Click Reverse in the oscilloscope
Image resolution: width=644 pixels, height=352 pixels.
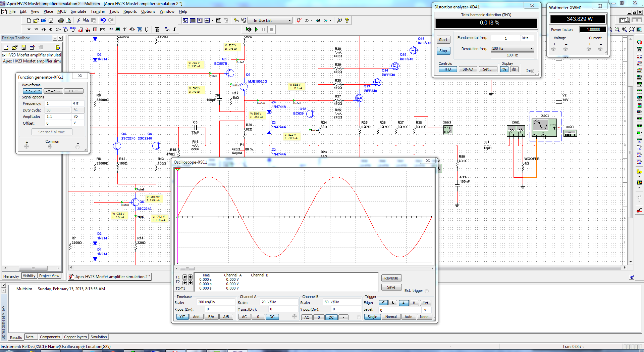click(391, 278)
